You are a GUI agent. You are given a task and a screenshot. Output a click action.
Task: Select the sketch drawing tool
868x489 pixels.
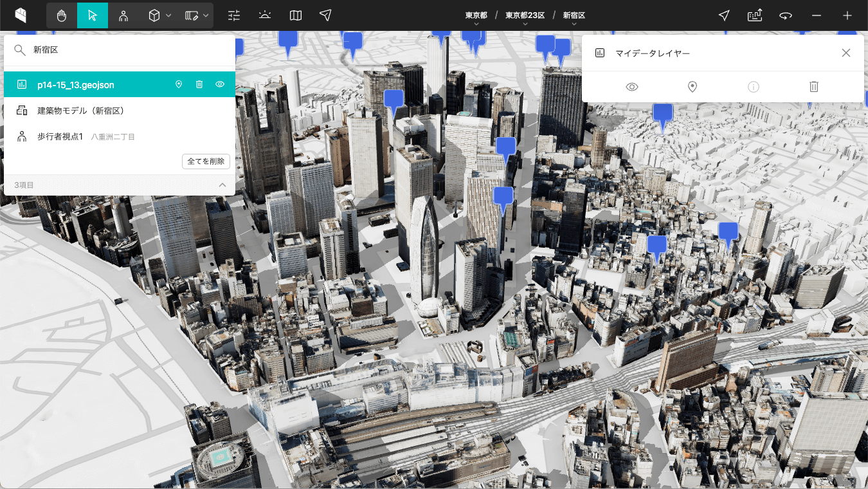tap(191, 15)
